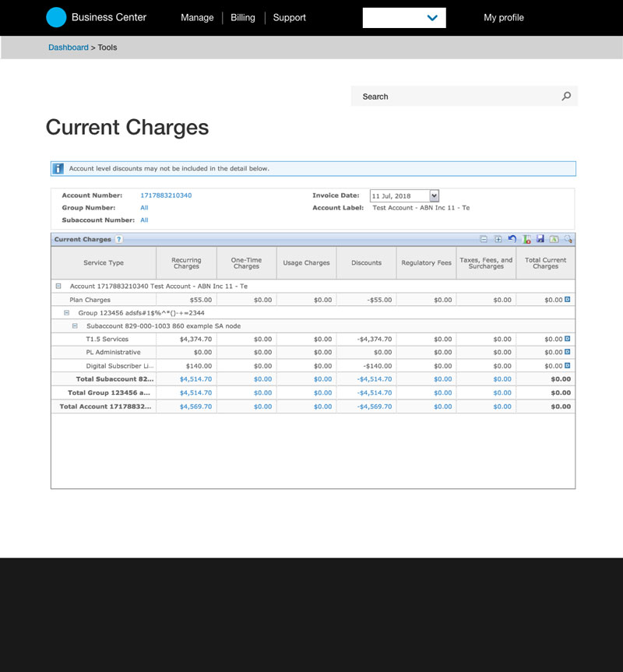This screenshot has width=623, height=672.
Task: Open the Billing menu
Action: tap(242, 18)
